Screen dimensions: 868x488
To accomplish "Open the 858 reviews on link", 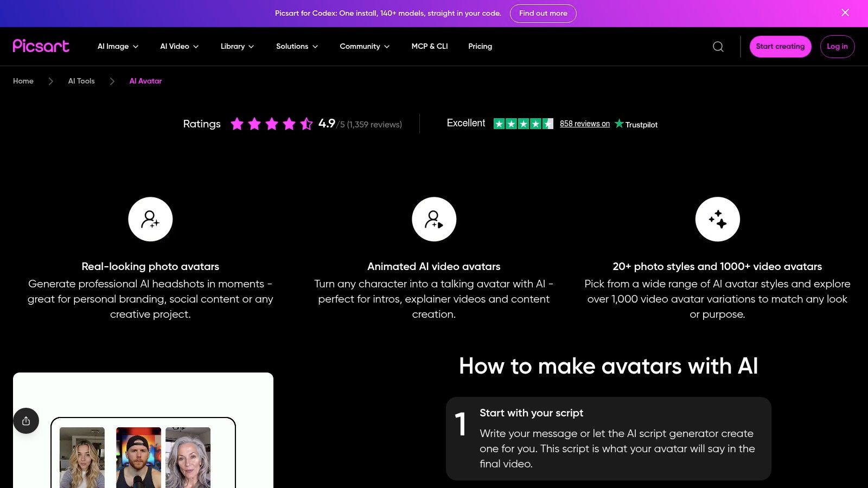I will [x=585, y=124].
